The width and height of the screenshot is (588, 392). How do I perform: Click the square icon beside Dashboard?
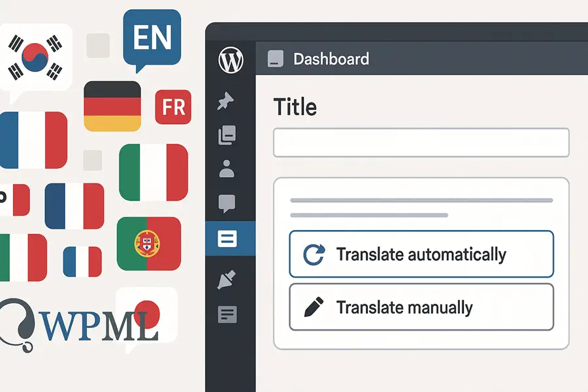tap(275, 59)
